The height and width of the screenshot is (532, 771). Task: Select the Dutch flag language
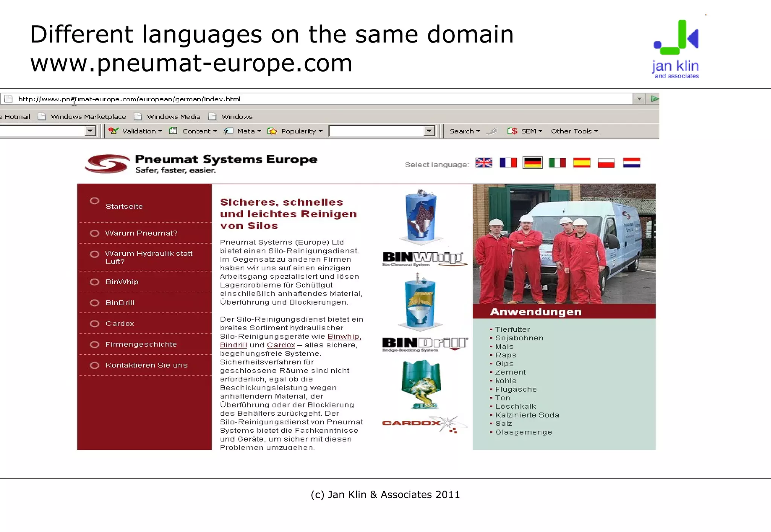[x=631, y=163]
